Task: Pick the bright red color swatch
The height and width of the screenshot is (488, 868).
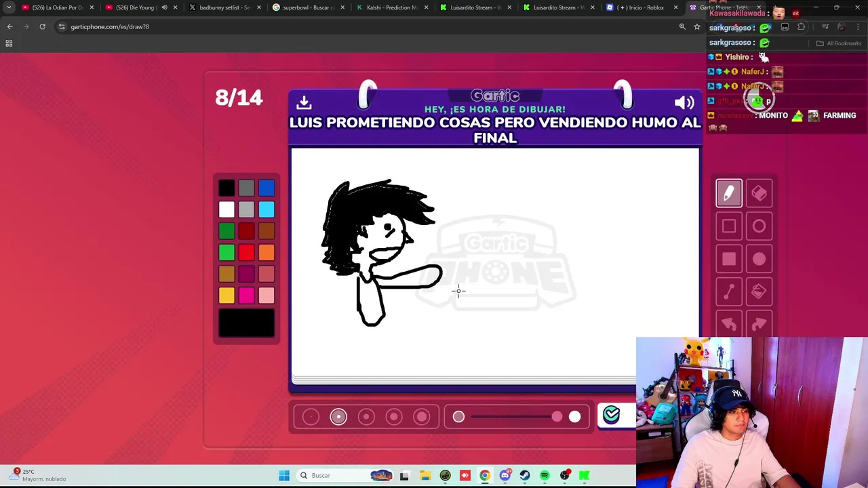Action: [x=246, y=253]
